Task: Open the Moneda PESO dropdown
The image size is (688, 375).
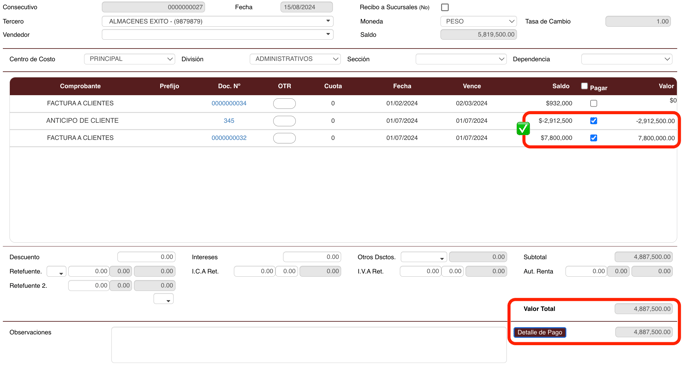Action: pos(478,21)
